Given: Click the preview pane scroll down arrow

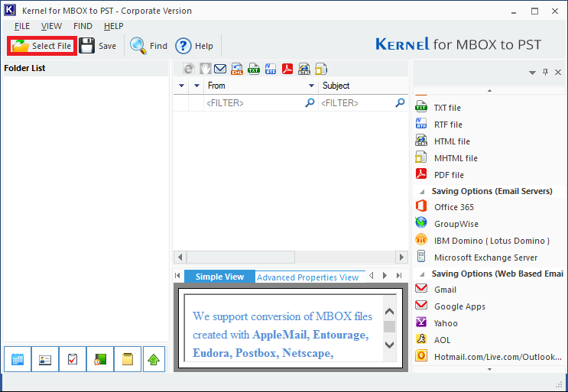Looking at the screenshot, I should pos(389,345).
